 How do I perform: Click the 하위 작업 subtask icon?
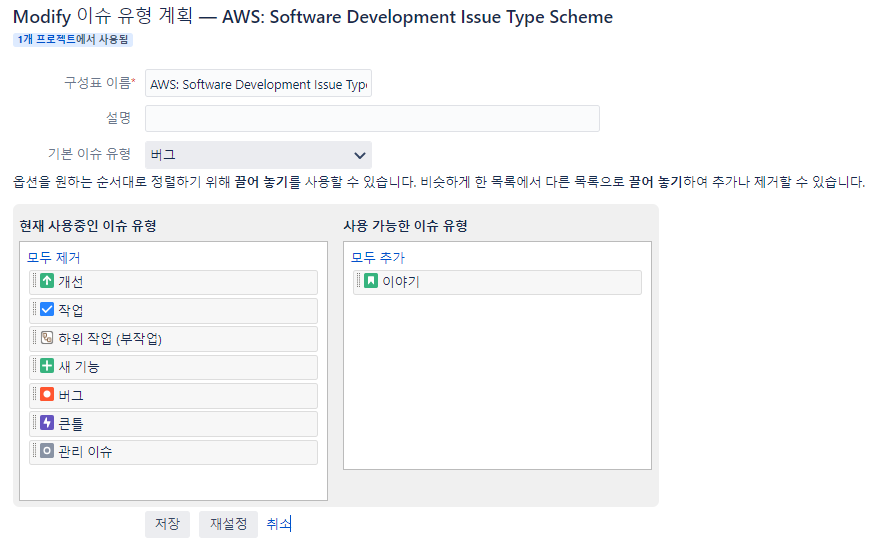47,337
